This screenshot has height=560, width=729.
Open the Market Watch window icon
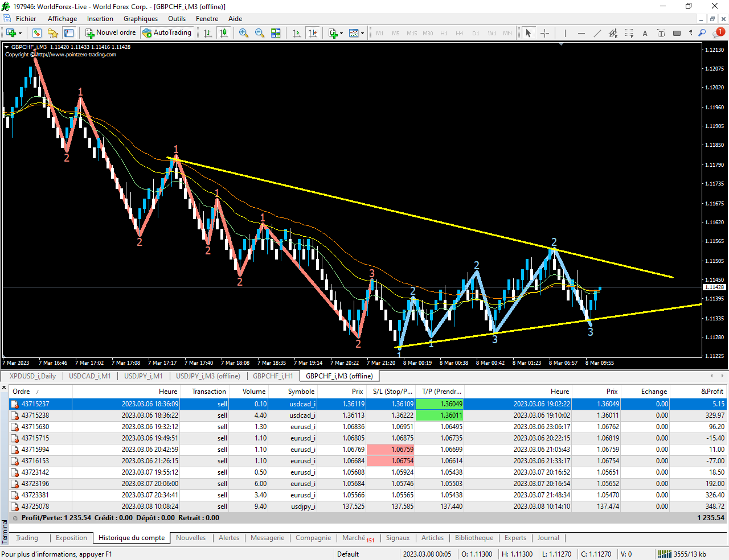coord(37,33)
